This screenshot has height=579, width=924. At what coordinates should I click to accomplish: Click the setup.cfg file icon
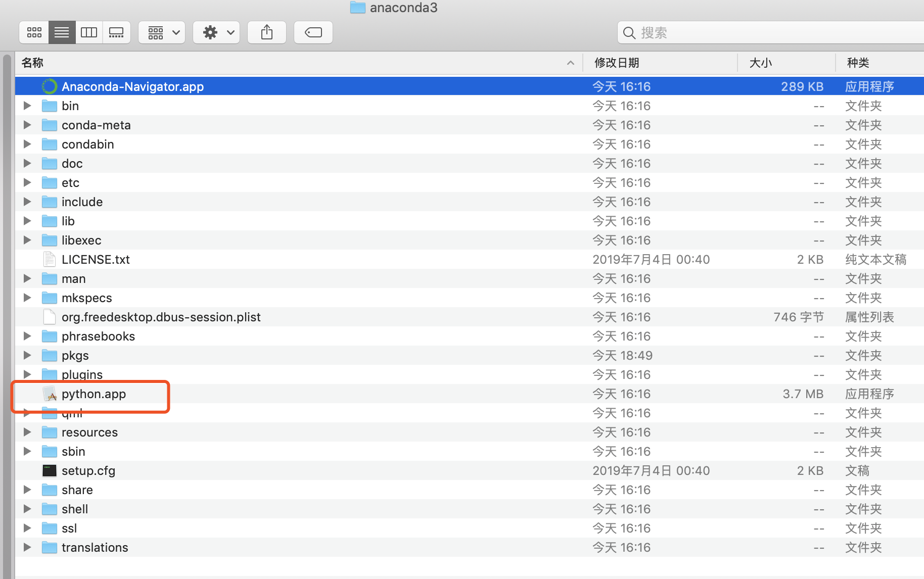[x=49, y=470]
